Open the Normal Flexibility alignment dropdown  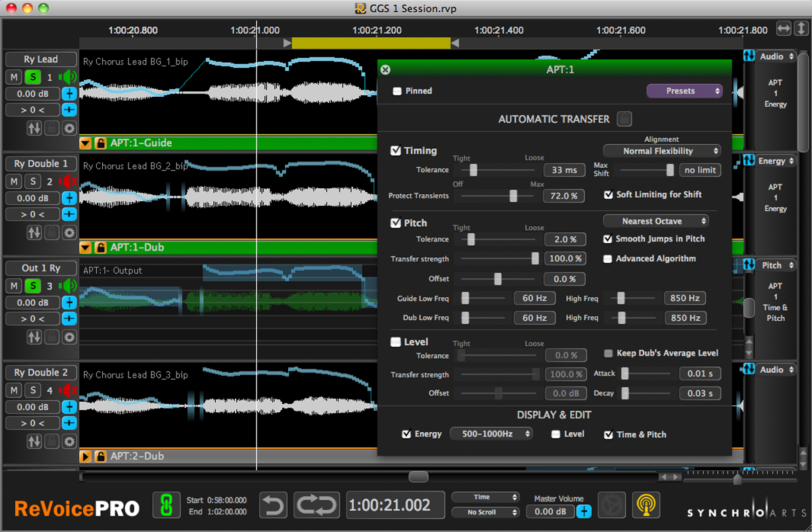pyautogui.click(x=662, y=151)
